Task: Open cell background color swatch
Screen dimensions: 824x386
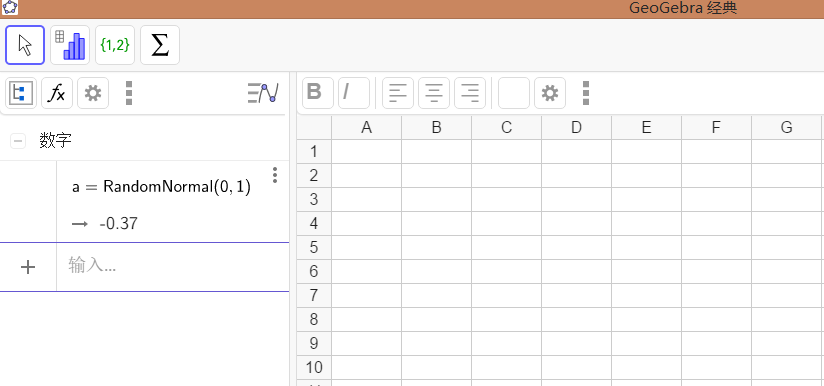Action: pyautogui.click(x=514, y=93)
